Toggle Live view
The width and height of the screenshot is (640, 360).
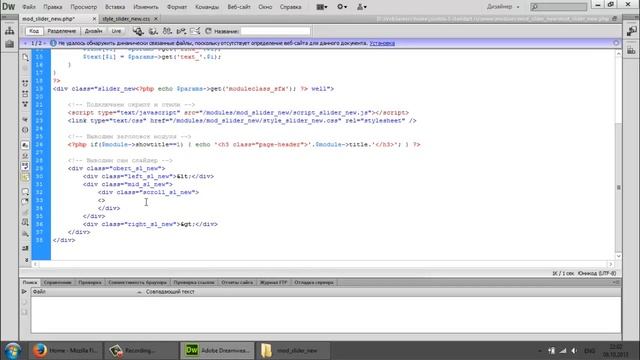tap(116, 31)
